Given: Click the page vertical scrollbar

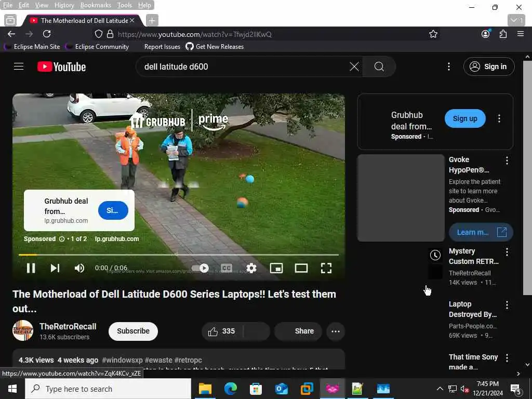Looking at the screenshot, I should 527,177.
